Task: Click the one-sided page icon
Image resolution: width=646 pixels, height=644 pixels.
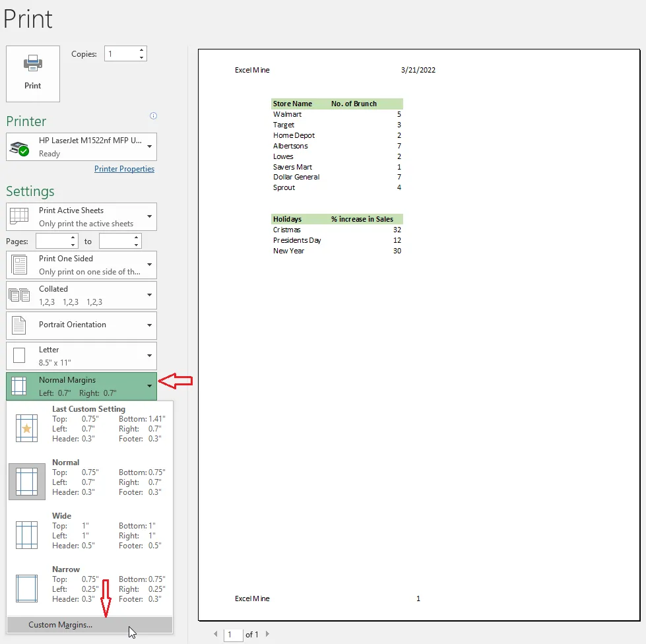Action: pyautogui.click(x=19, y=265)
